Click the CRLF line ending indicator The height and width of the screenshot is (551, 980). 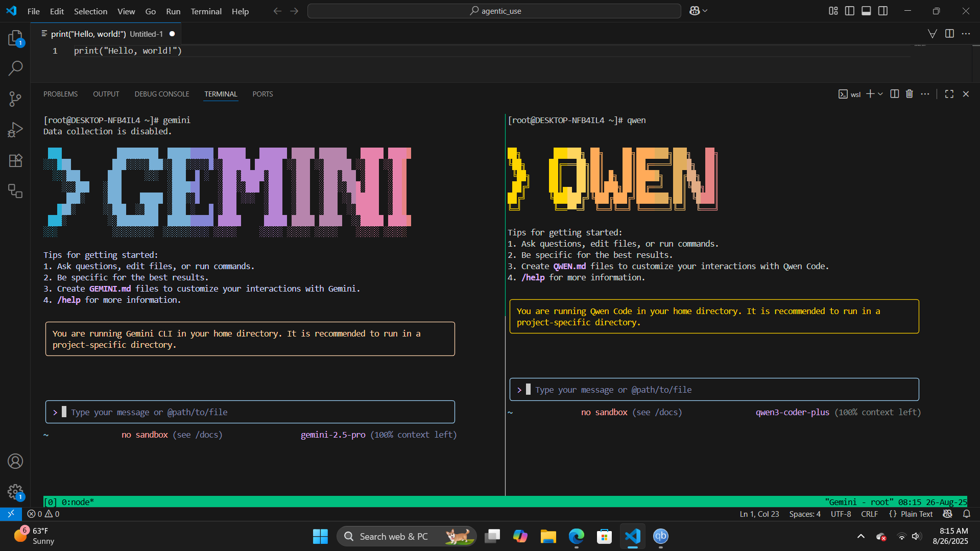coord(869,514)
